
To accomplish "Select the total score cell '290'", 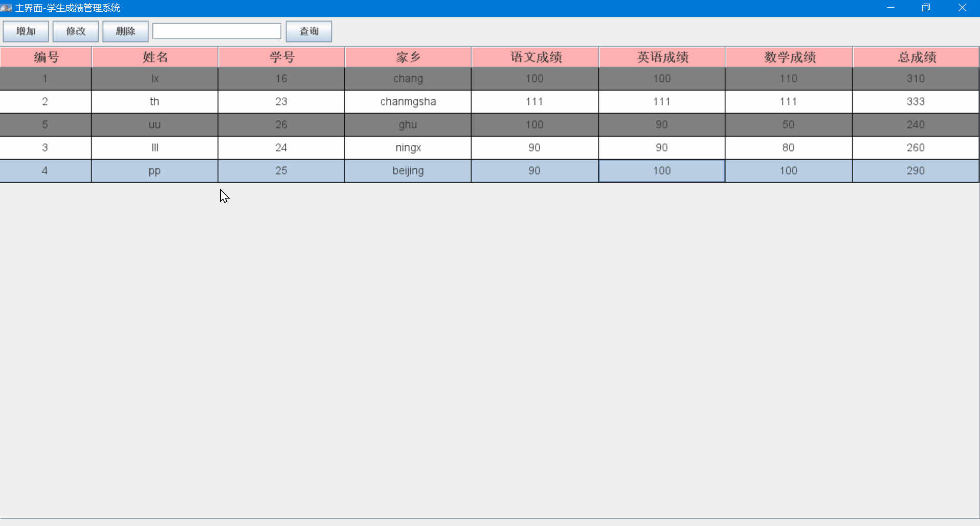I will [916, 171].
